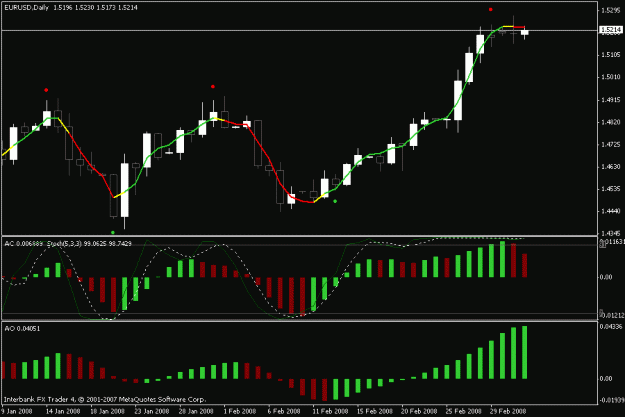Click the -0.01212 scale value in AC panel
This screenshot has width=625, height=417.
point(611,315)
